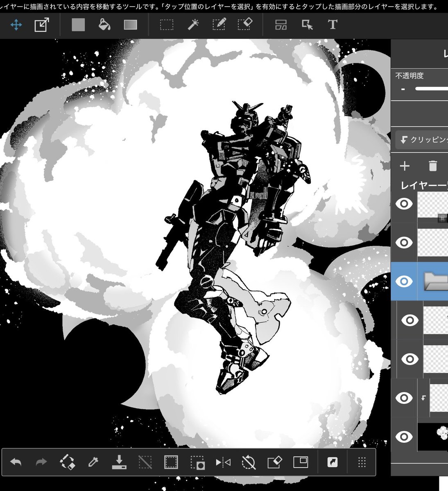Select the Gradient tool
This screenshot has width=448, height=491.
click(x=130, y=25)
